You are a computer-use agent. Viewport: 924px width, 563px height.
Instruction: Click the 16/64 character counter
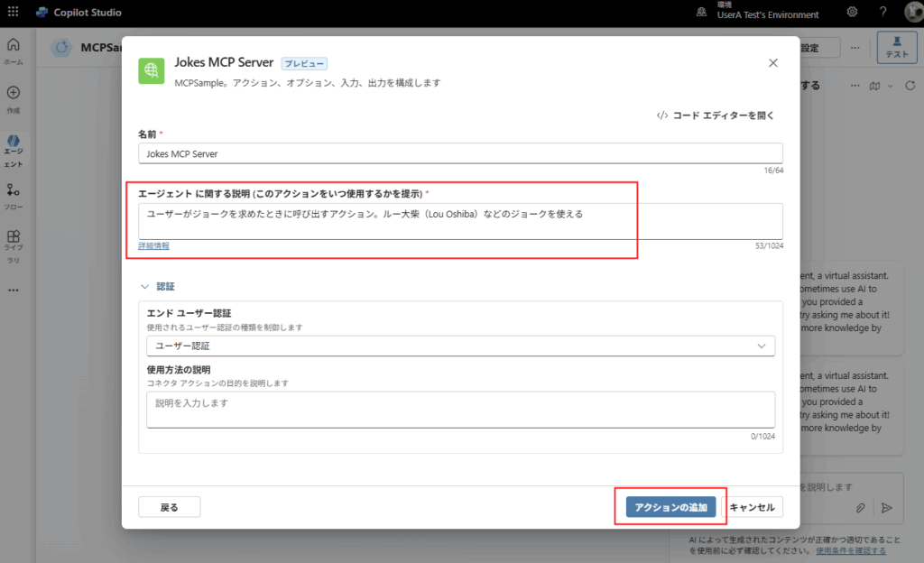click(x=773, y=171)
